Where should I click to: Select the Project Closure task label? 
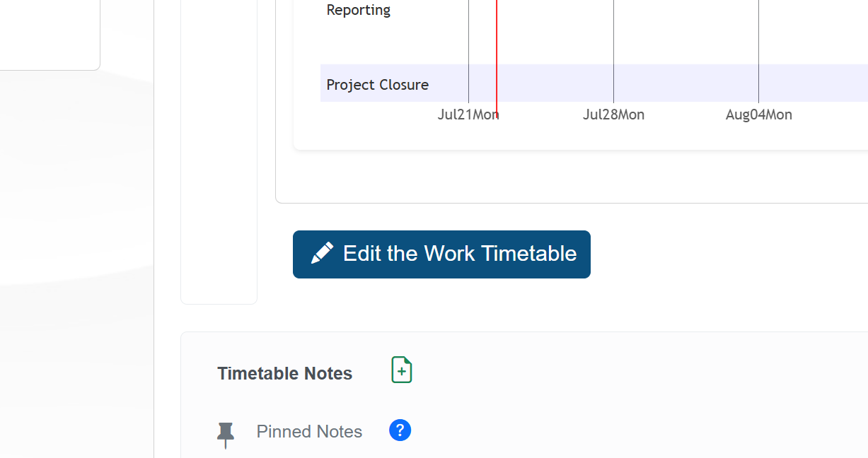pos(378,85)
